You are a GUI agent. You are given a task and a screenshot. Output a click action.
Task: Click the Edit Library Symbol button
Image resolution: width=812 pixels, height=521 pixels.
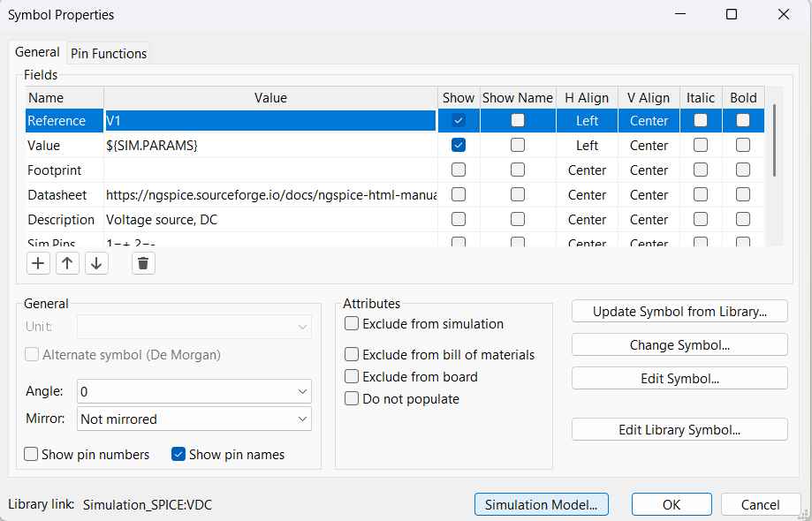coord(679,430)
